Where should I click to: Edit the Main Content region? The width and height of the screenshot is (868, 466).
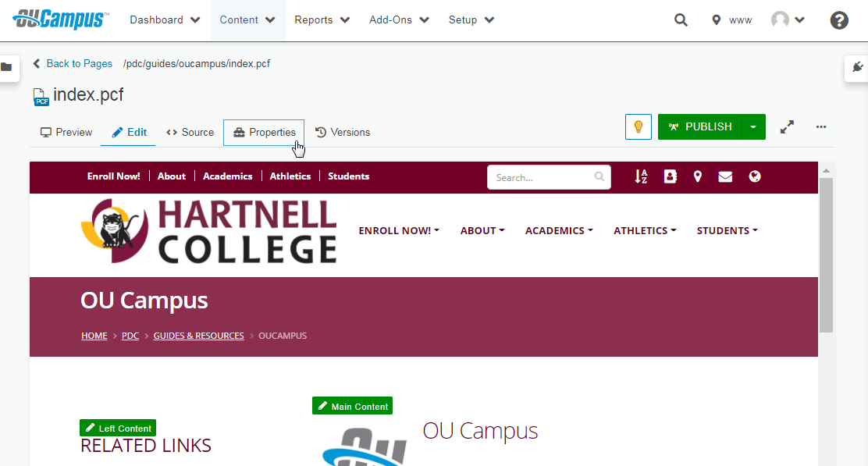click(x=352, y=406)
